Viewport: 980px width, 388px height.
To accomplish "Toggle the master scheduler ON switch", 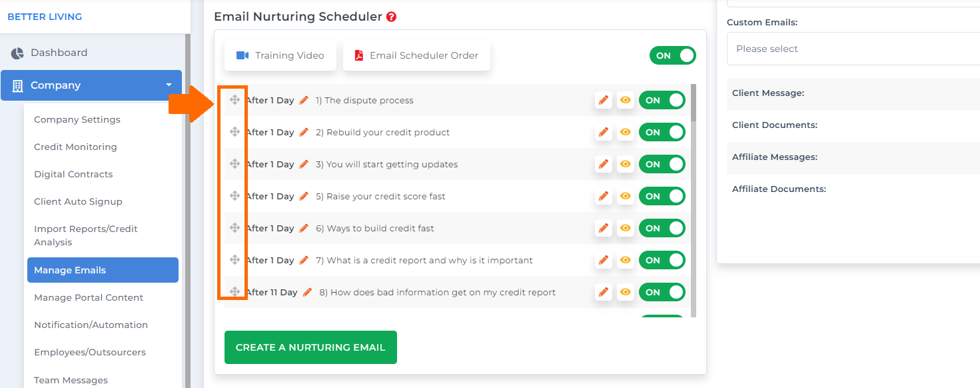I will pyautogui.click(x=673, y=55).
